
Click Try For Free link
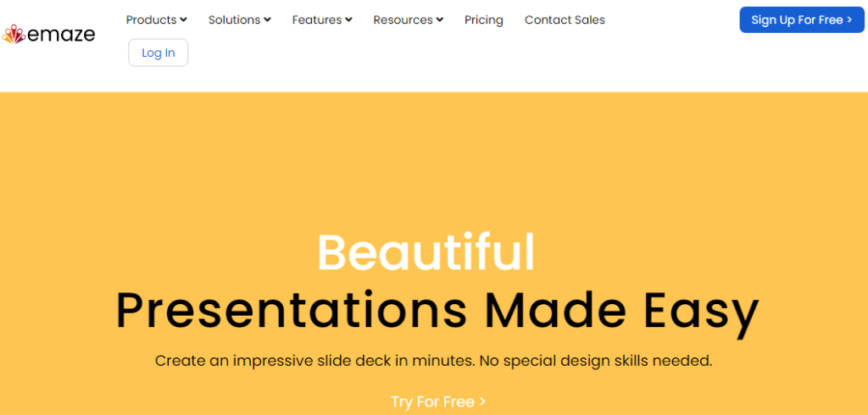(x=438, y=401)
